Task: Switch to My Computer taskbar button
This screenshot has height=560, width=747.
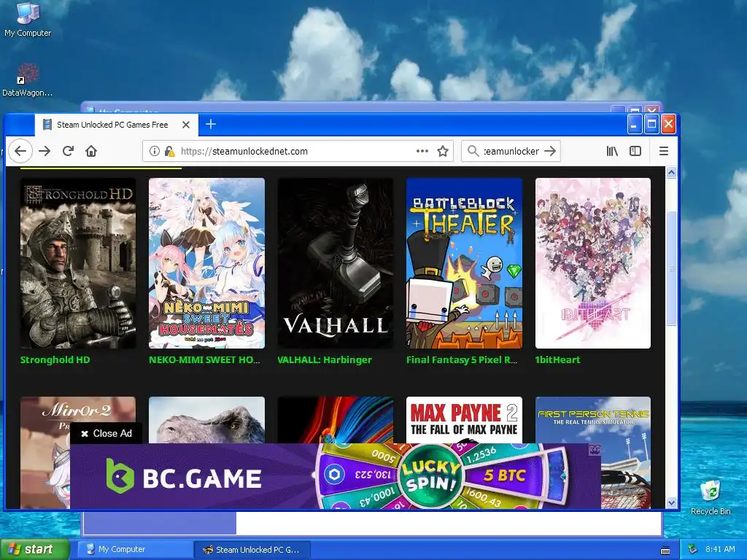Action: 135,549
